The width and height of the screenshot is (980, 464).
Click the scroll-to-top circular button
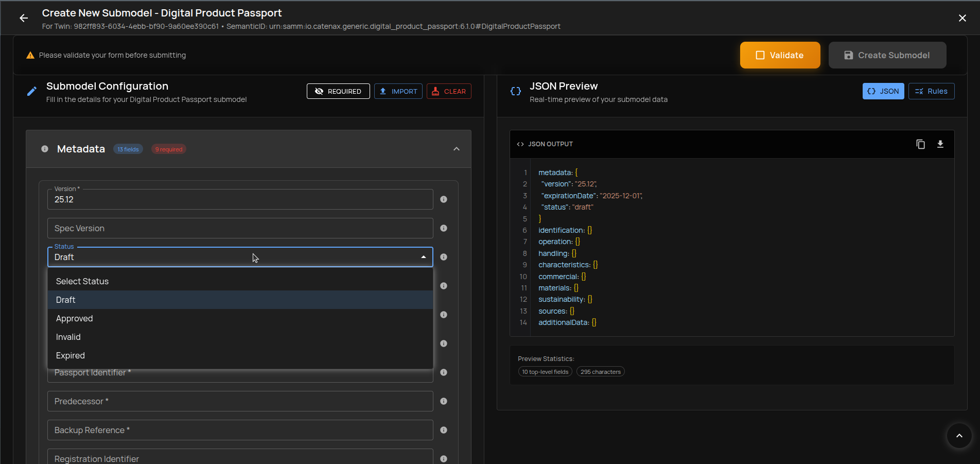[x=958, y=436]
